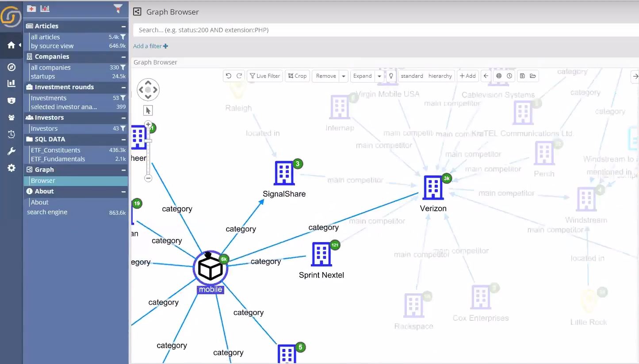Open timeline mode clock icon in toolbar
639x364 pixels.
(509, 76)
